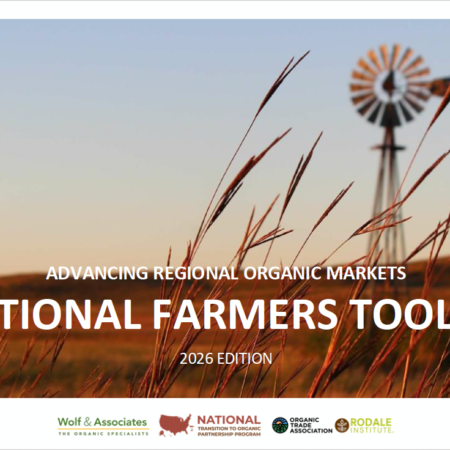Image resolution: width=450 pixels, height=450 pixels.
Task: Click the INSTITUTE text beneath Rodale
Action: tap(372, 430)
